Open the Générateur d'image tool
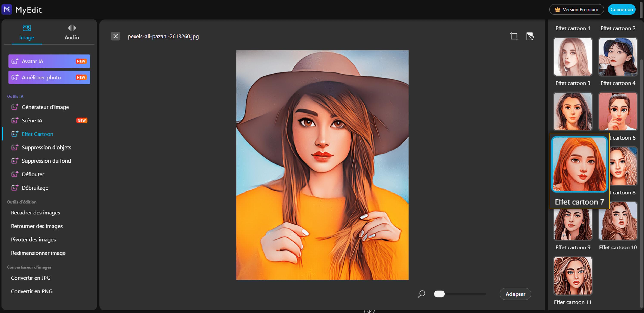The image size is (644, 313). point(45,107)
